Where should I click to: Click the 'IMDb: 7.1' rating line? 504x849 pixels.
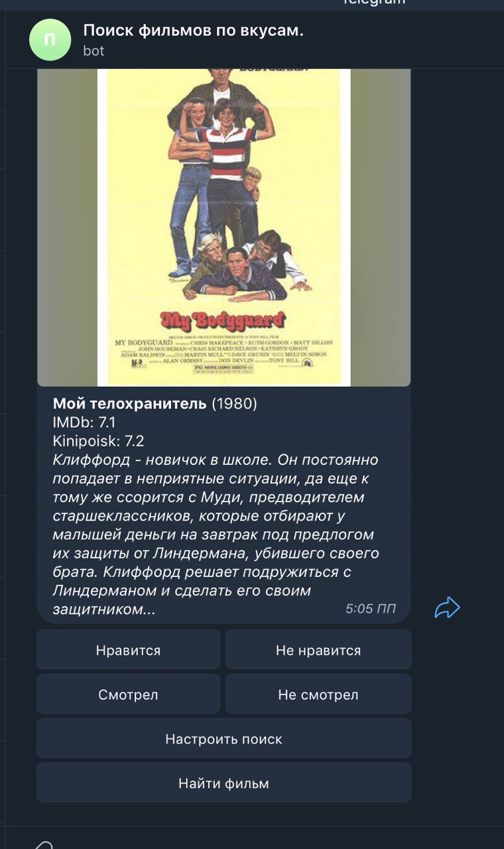[x=84, y=422]
